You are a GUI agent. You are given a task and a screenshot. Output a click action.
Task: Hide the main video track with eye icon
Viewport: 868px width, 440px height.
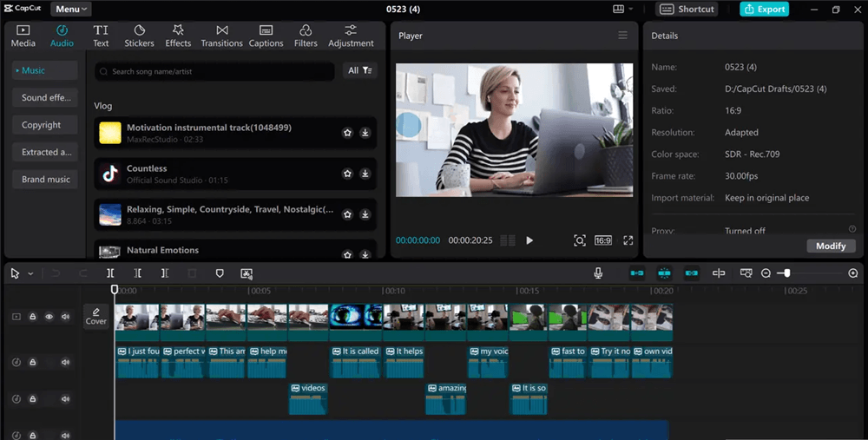(49, 317)
